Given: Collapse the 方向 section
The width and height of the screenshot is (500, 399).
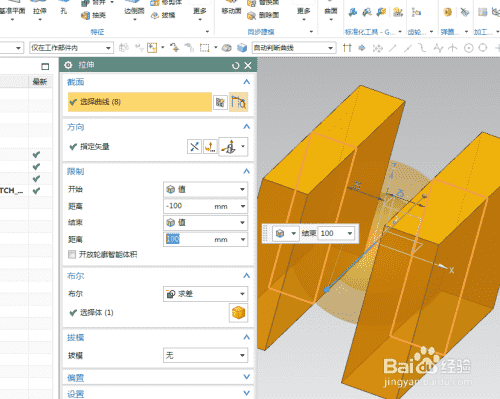Looking at the screenshot, I should click(x=246, y=127).
